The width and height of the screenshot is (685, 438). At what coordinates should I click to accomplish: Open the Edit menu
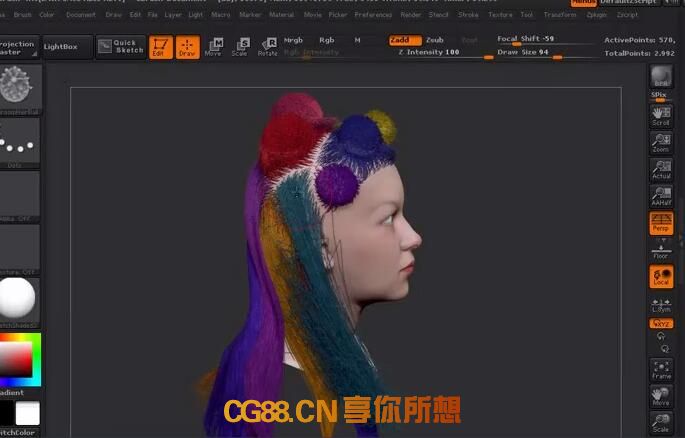(135, 15)
